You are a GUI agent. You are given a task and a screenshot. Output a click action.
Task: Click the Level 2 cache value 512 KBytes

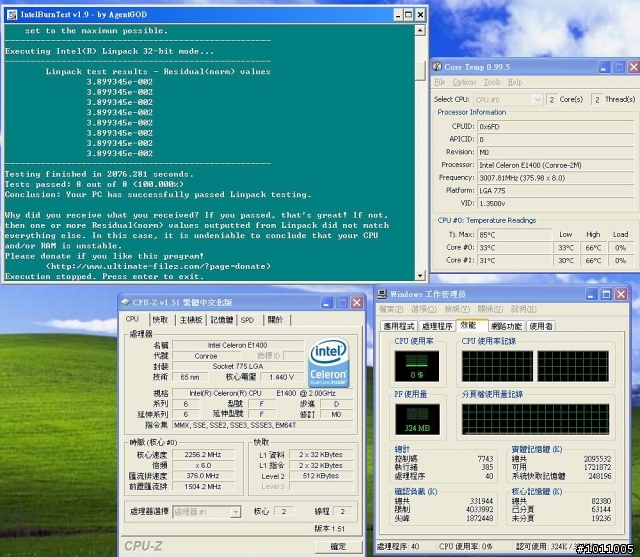pos(321,476)
